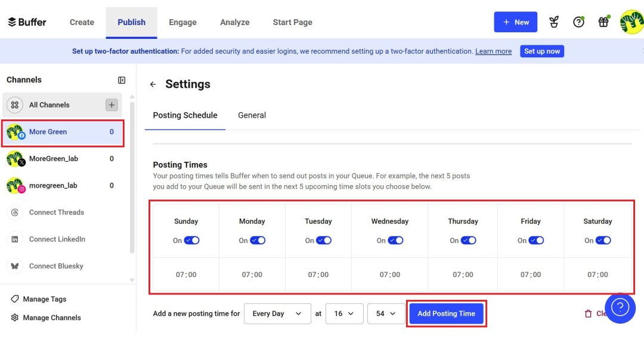Open the account avatar menu
The width and height of the screenshot is (644, 338).
pyautogui.click(x=631, y=22)
